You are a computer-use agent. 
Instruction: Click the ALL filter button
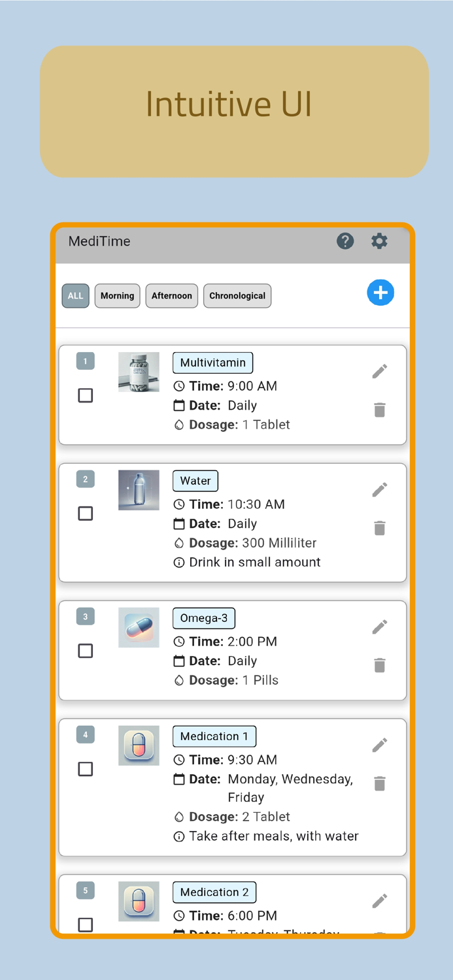click(x=75, y=295)
